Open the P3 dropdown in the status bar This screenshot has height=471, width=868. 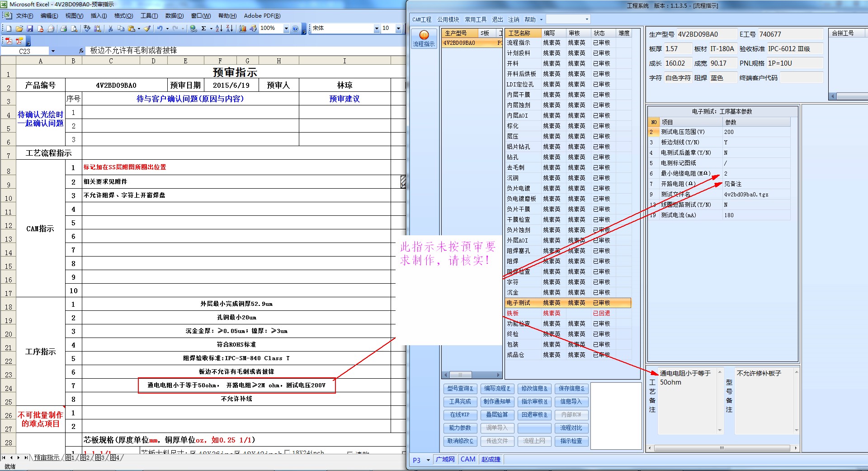point(428,460)
